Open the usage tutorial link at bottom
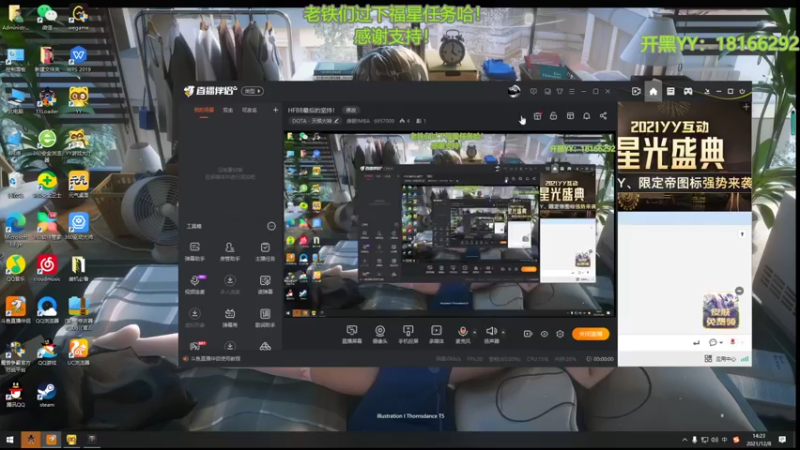This screenshot has width=800, height=450. pos(212,359)
